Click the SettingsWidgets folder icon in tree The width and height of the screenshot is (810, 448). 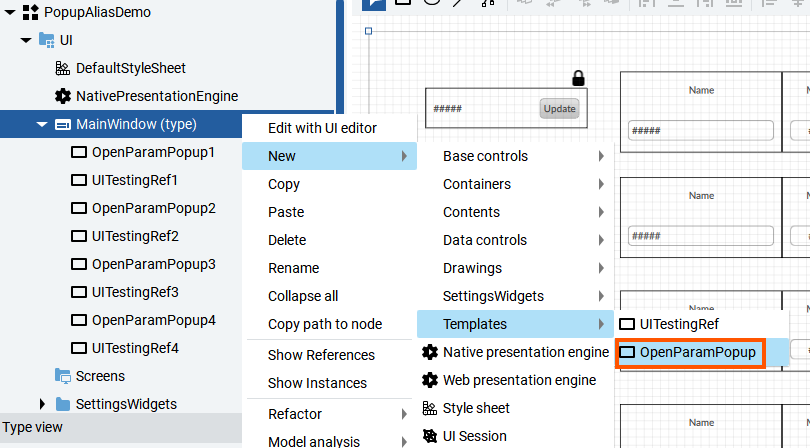pyautogui.click(x=63, y=404)
